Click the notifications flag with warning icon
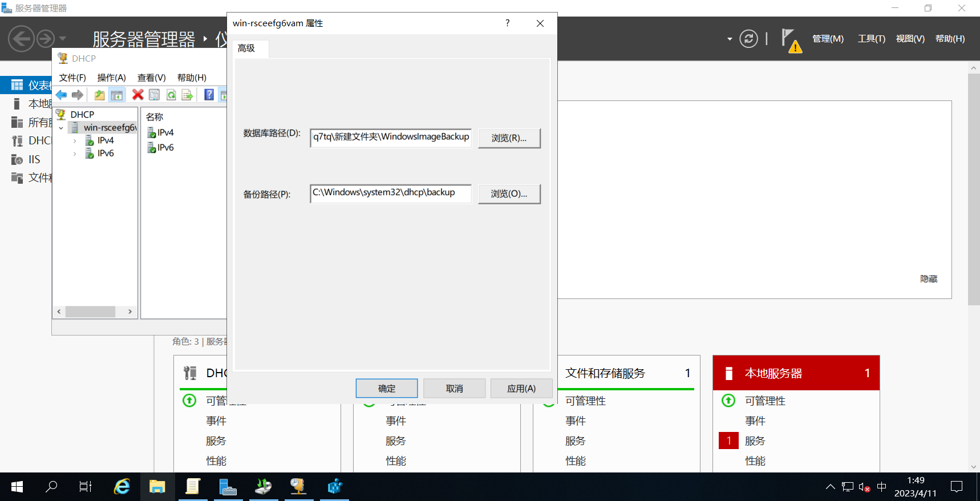The image size is (980, 501). pos(791,41)
